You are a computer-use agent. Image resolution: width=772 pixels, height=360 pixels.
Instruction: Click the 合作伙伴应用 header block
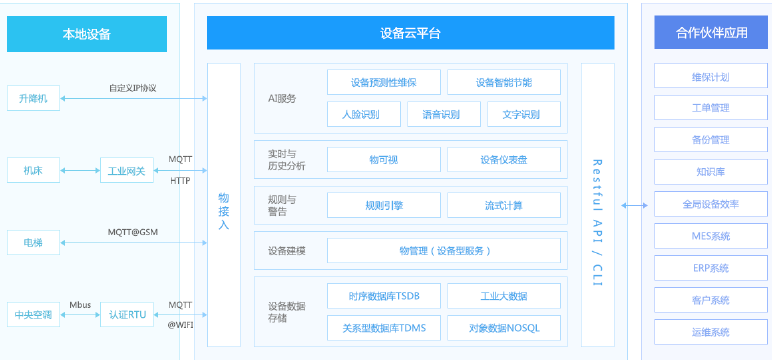tap(711, 33)
